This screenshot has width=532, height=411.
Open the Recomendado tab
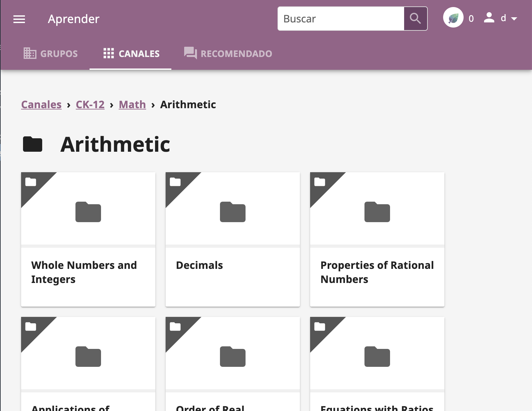(x=228, y=53)
